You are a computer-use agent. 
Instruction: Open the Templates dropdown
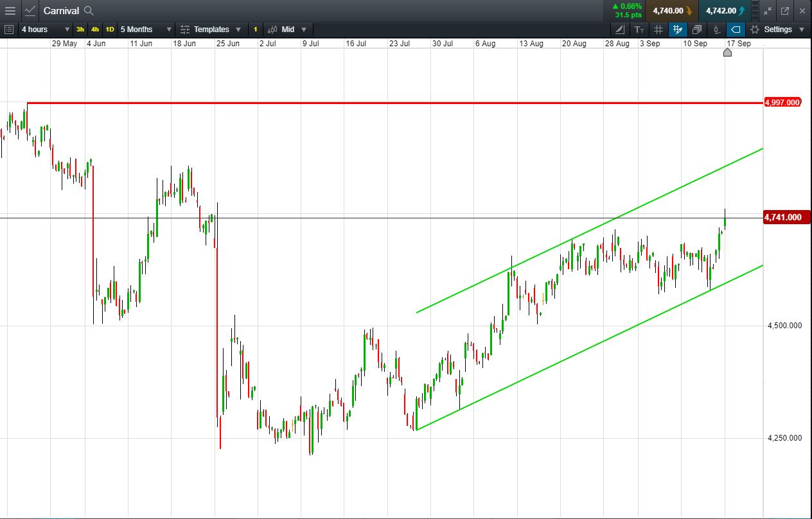click(211, 30)
